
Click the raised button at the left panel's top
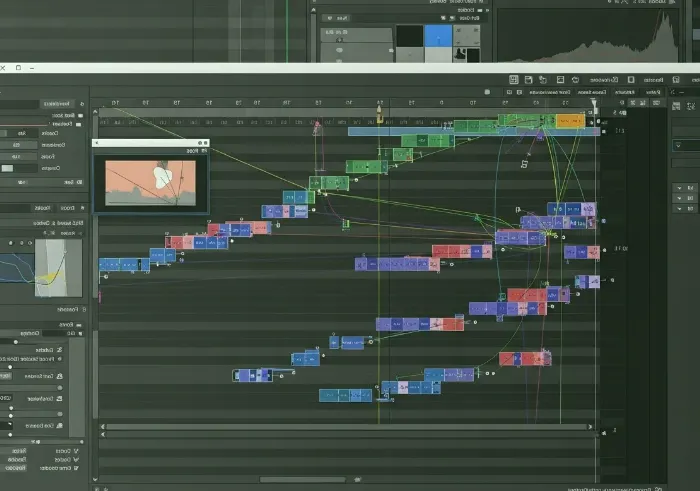pyautogui.click(x=57, y=104)
